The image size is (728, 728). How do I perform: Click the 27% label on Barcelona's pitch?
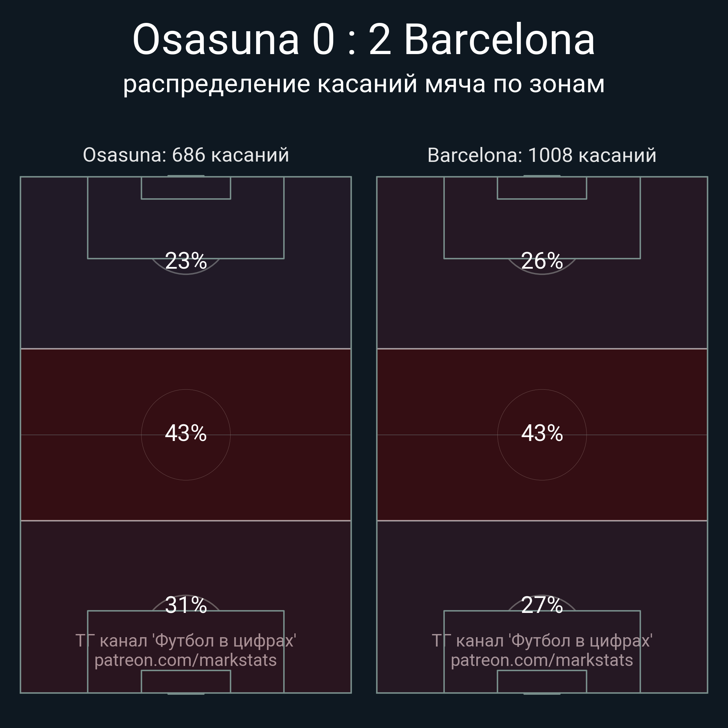point(542,605)
